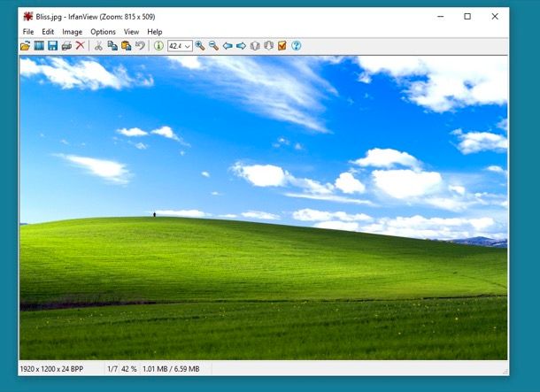Minimize the IrfanView window
Screen dimensions: 540x392
coord(441,16)
